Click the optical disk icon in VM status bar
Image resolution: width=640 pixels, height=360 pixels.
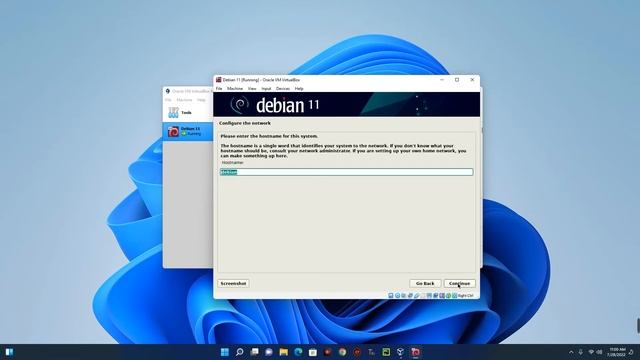397,296
